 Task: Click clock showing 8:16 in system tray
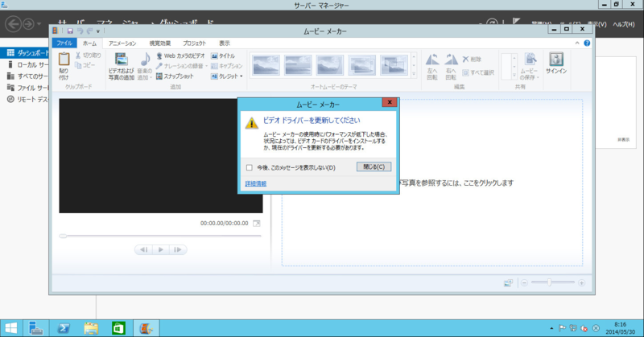(x=620, y=328)
